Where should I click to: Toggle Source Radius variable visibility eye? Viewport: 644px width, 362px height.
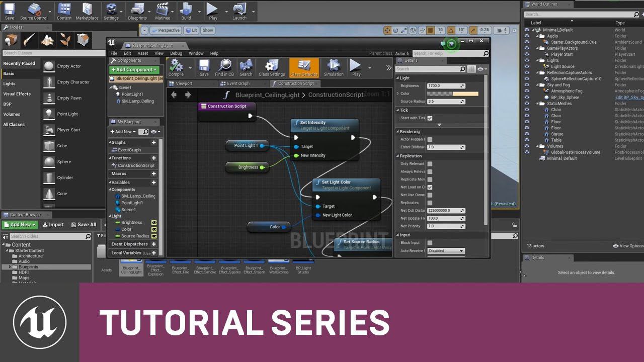(154, 236)
